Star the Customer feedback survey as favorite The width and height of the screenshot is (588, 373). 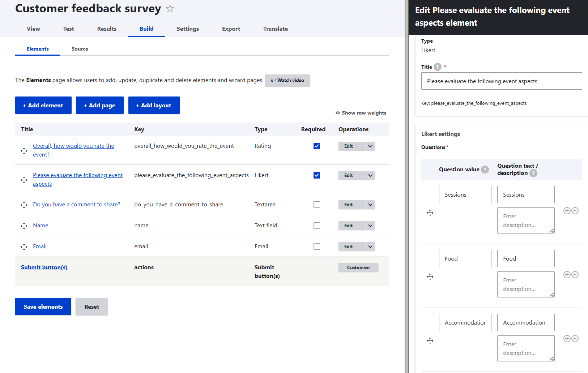point(170,9)
